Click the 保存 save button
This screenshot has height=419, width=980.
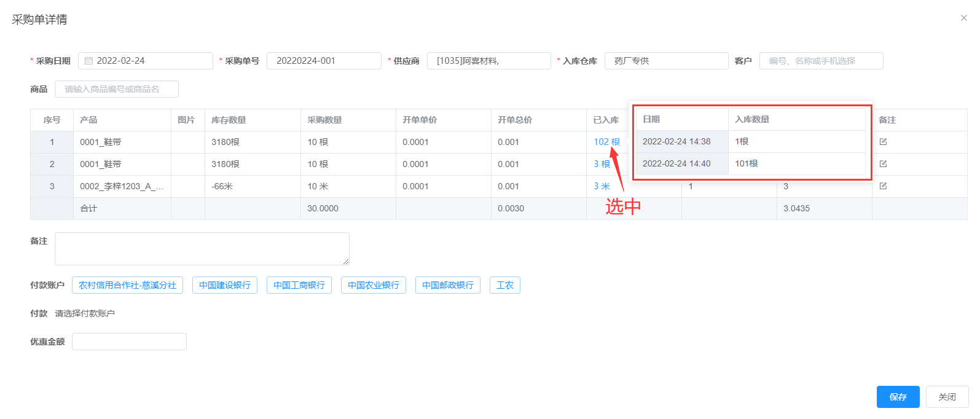898,397
